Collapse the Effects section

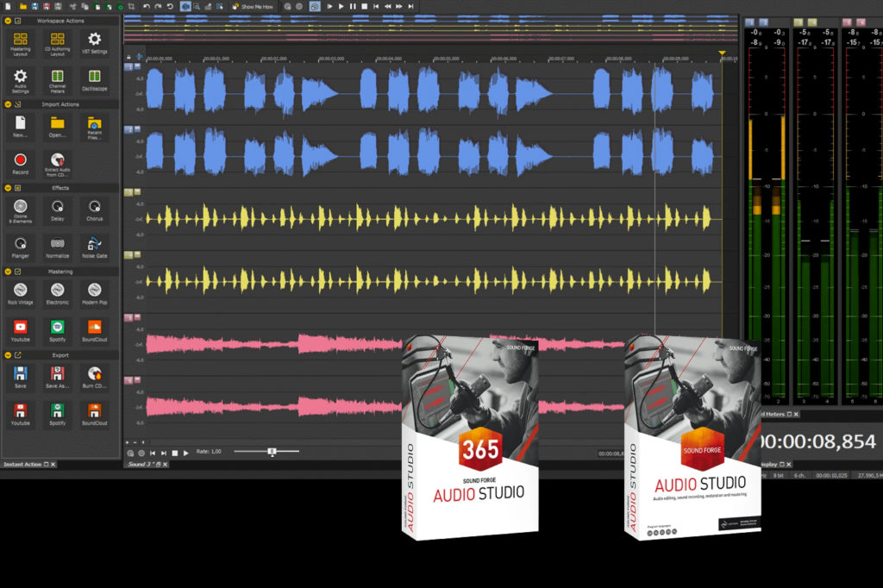coord(8,188)
